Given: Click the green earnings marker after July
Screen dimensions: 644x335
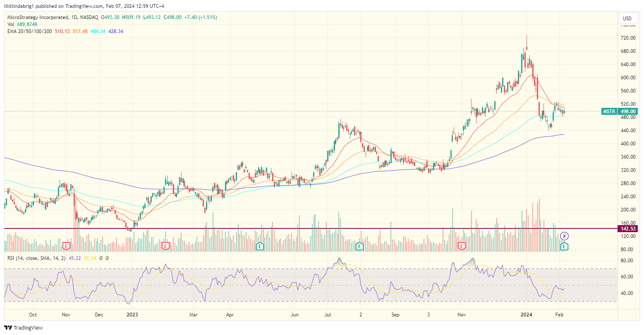Looking at the screenshot, I should pyautogui.click(x=359, y=246).
